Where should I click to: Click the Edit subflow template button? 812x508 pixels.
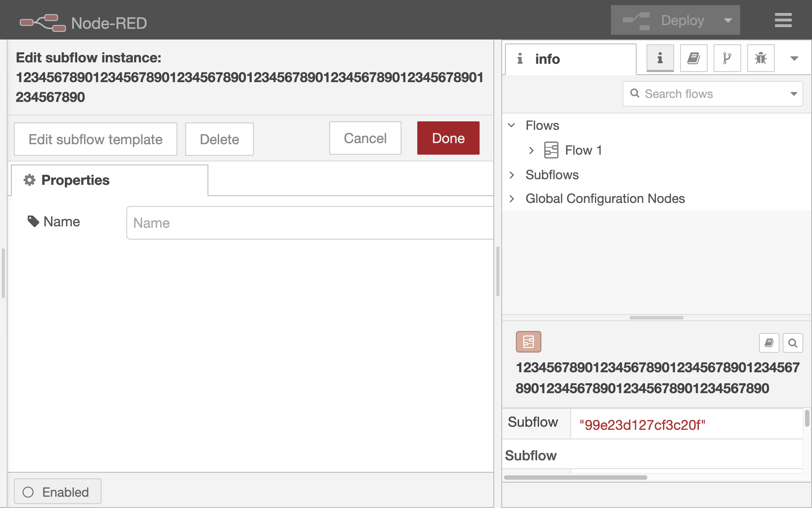point(96,139)
